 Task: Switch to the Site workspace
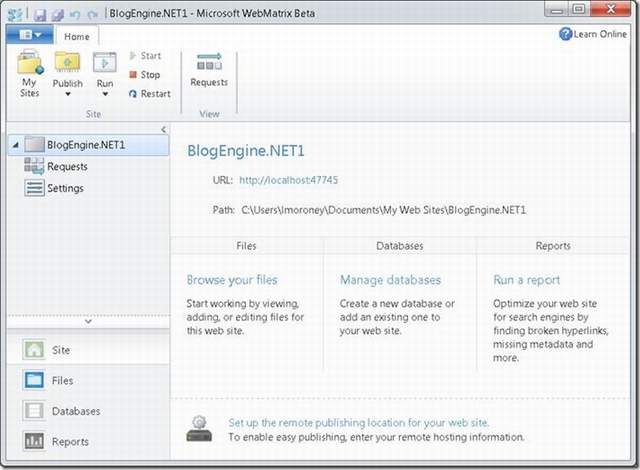pos(88,350)
